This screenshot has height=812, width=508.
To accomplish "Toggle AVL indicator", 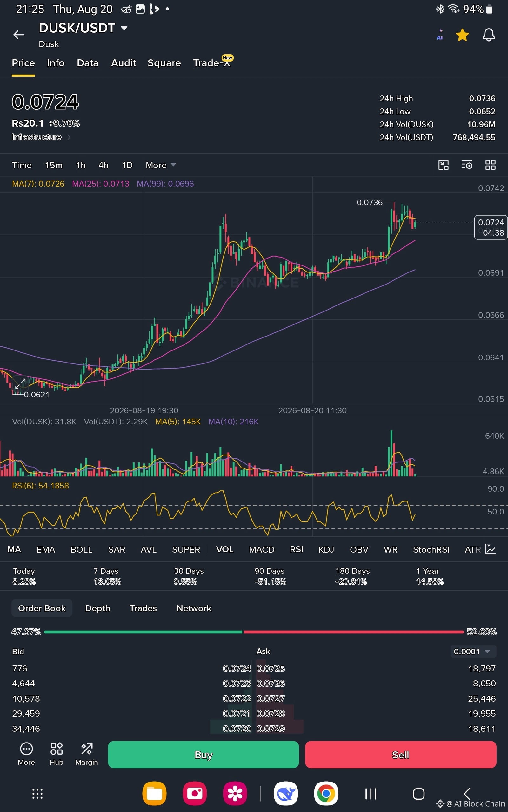I will (x=149, y=549).
